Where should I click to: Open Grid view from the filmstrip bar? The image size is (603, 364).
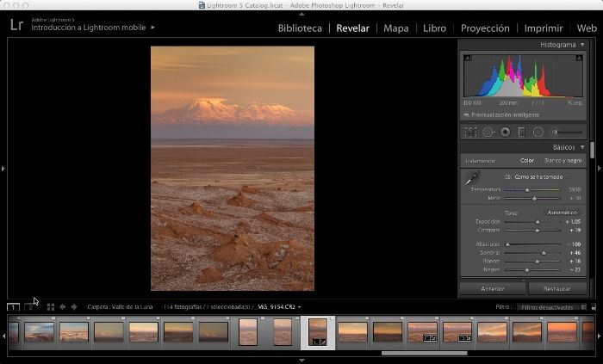50,307
